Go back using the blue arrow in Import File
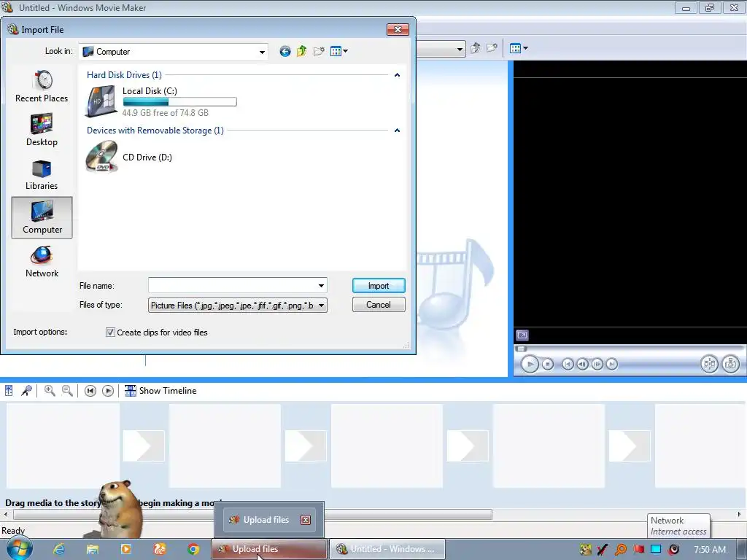The image size is (747, 560). click(285, 52)
